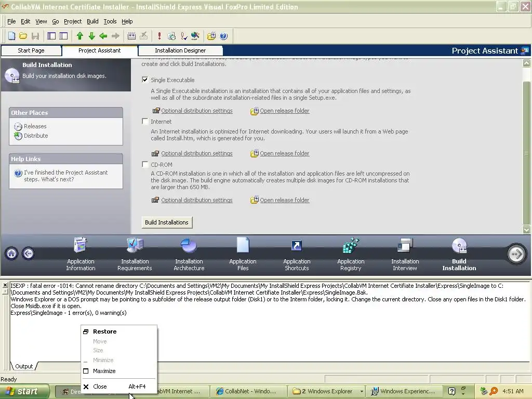
Task: Select the Output tab in bottom pane
Action: [x=24, y=366]
